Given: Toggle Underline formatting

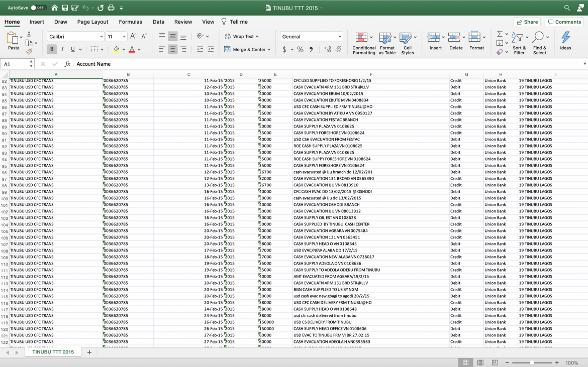Looking at the screenshot, I should [73, 49].
